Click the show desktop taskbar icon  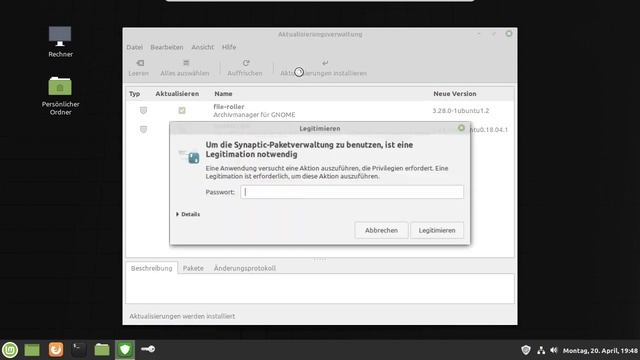tap(32, 350)
